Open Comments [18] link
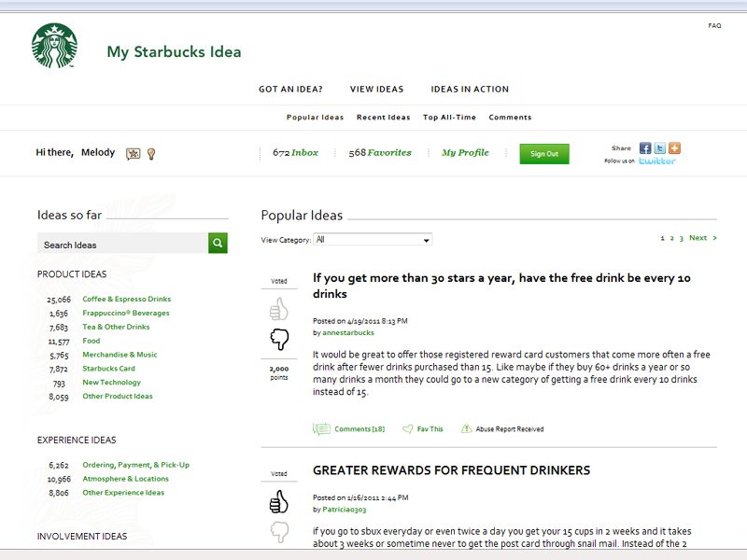The height and width of the screenshot is (560, 747). [x=359, y=429]
